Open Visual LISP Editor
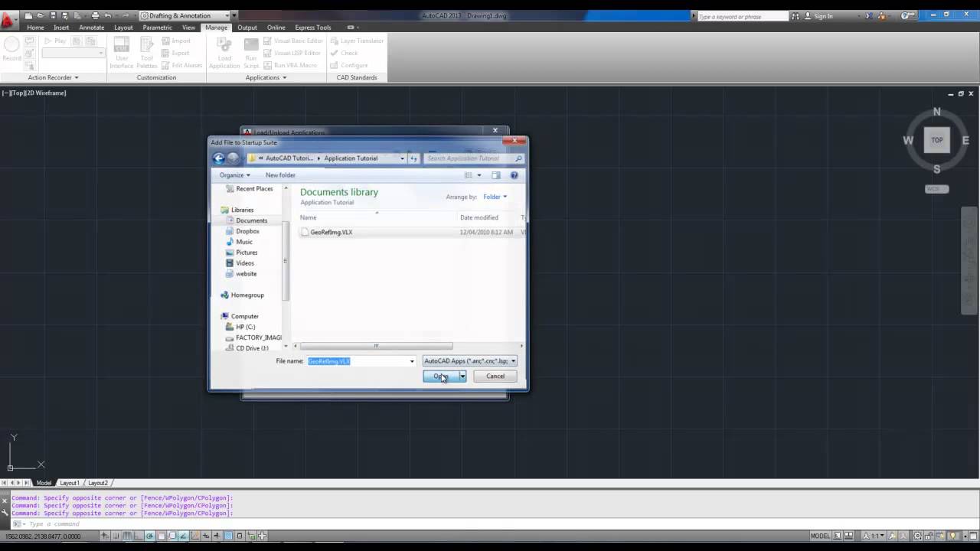The height and width of the screenshot is (551, 980). pos(292,53)
